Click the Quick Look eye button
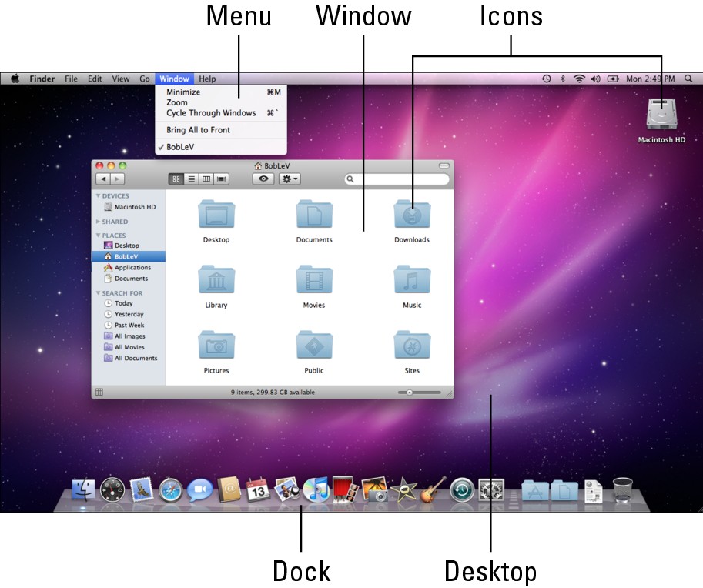The width and height of the screenshot is (703, 588). tap(263, 179)
